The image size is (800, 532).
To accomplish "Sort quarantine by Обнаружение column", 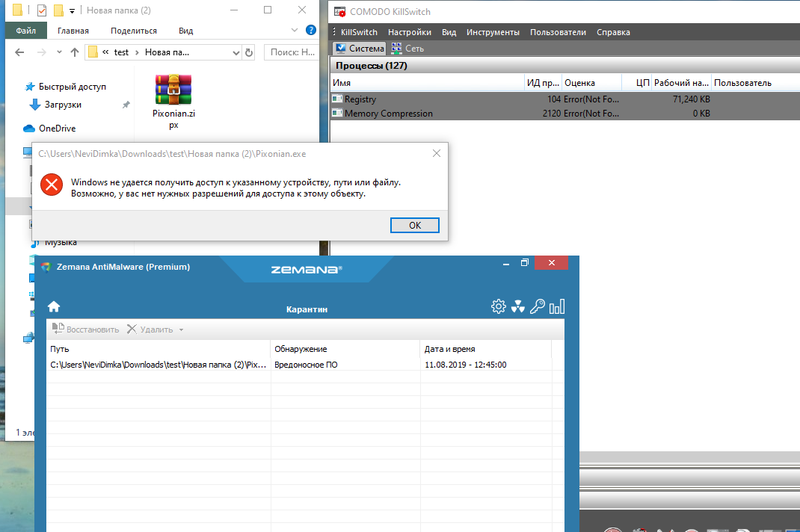I will pyautogui.click(x=345, y=349).
